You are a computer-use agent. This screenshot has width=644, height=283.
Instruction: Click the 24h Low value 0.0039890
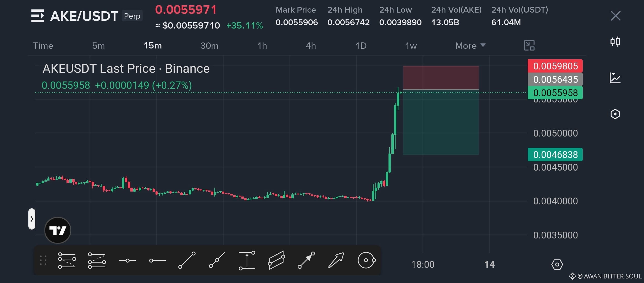click(400, 22)
